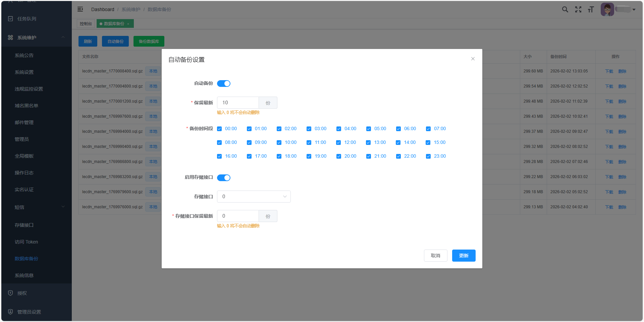The width and height of the screenshot is (644, 322).
Task: Click into the 保留最新 input field
Action: pos(238,103)
